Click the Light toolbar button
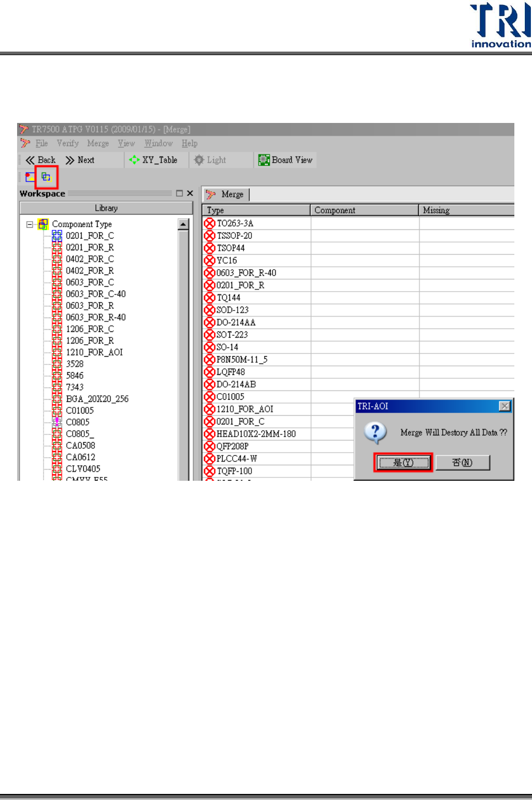The height and width of the screenshot is (800, 532). 210,160
